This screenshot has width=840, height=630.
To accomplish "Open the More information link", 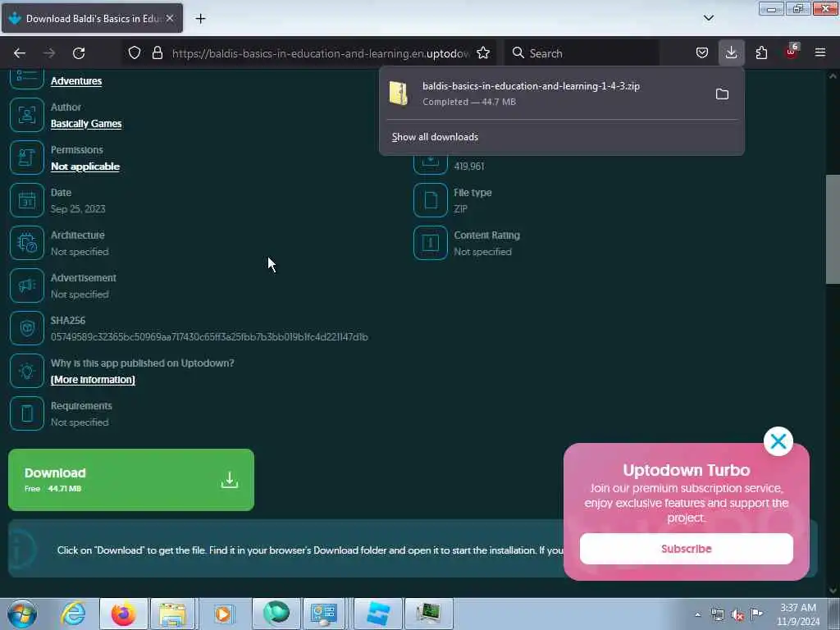I will (93, 380).
